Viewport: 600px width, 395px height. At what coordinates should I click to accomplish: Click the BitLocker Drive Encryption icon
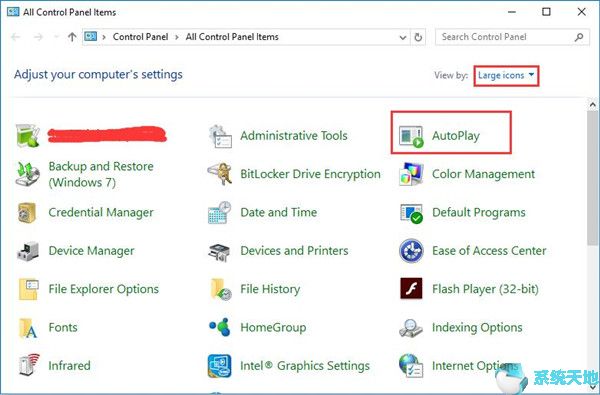click(220, 174)
